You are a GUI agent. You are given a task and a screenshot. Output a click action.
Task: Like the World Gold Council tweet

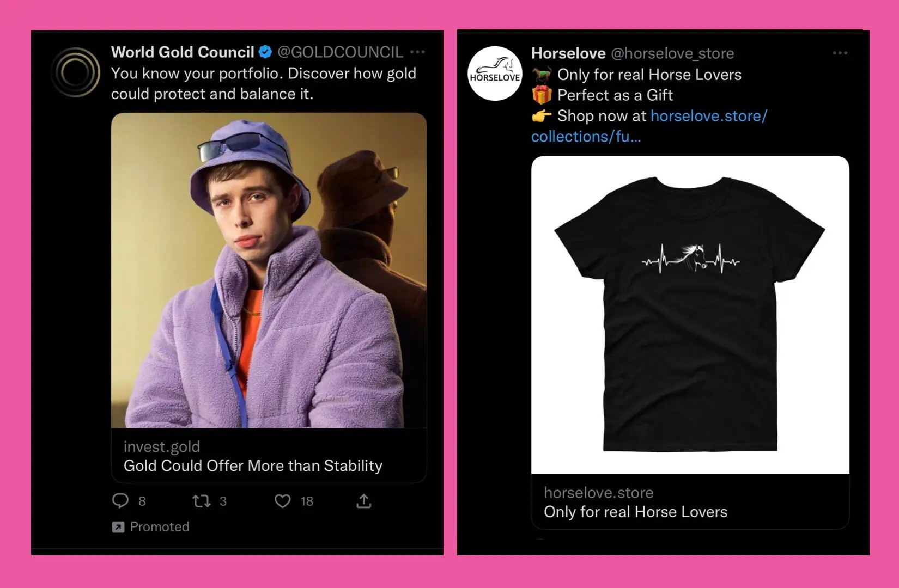[x=282, y=501]
